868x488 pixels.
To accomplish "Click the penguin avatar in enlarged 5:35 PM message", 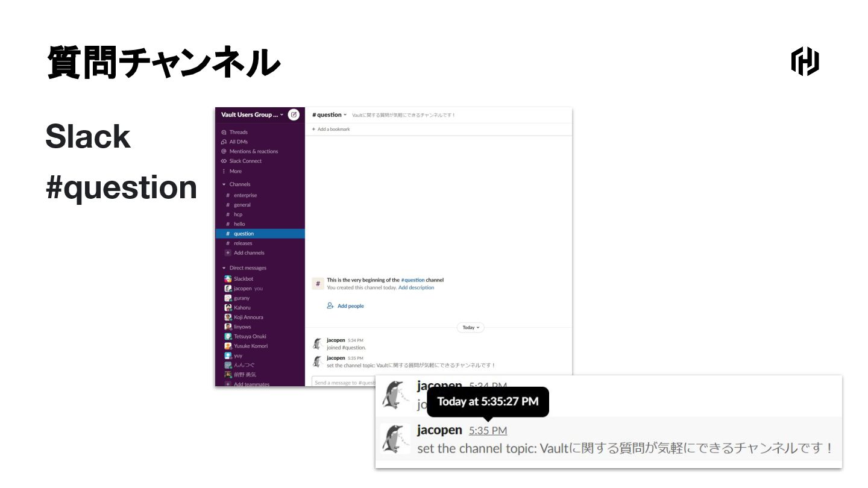I will point(395,439).
